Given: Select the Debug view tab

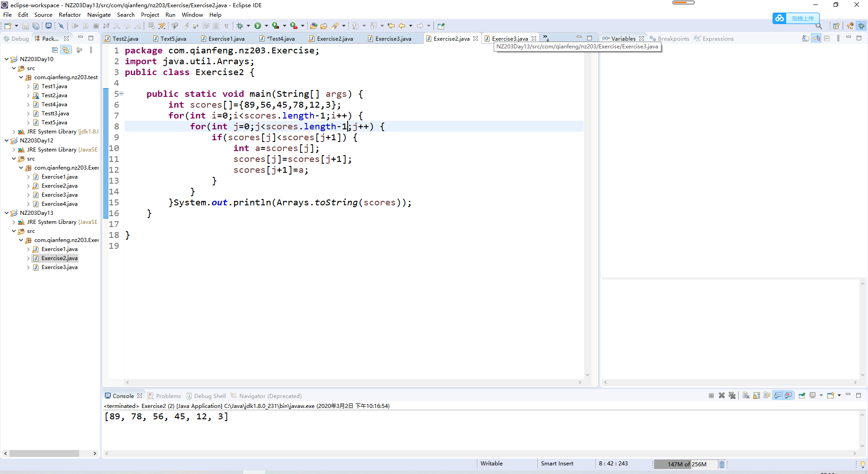Looking at the screenshot, I should click(16, 38).
